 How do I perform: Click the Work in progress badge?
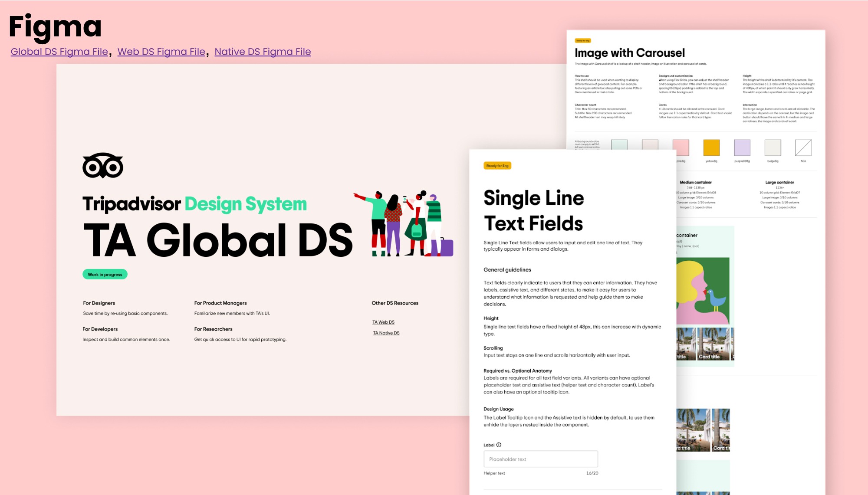[105, 274]
